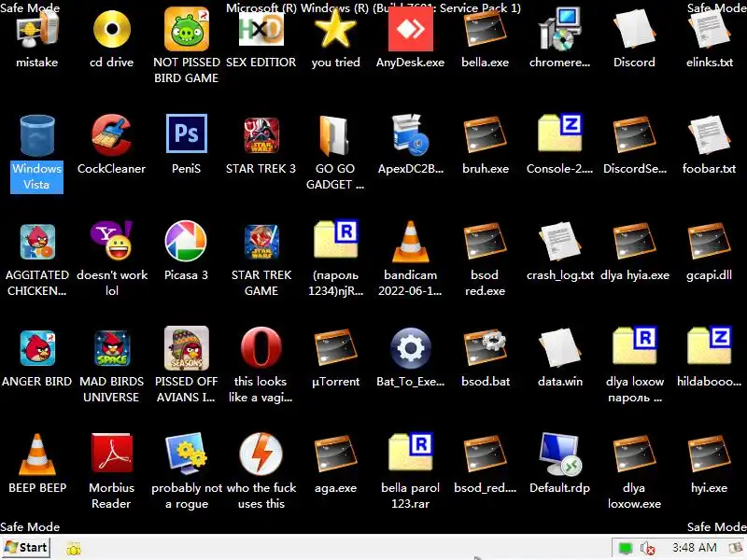Select the elinks.txt file icon
747x560 pixels.
point(709,30)
